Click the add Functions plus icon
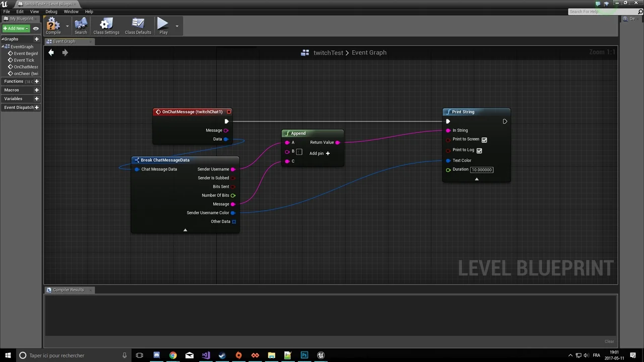644x362 pixels. click(36, 81)
